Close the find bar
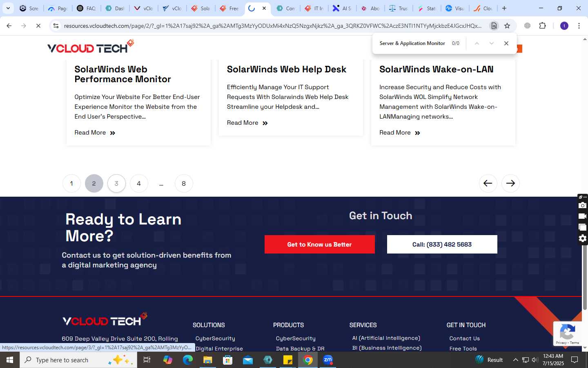588x368 pixels. click(506, 43)
